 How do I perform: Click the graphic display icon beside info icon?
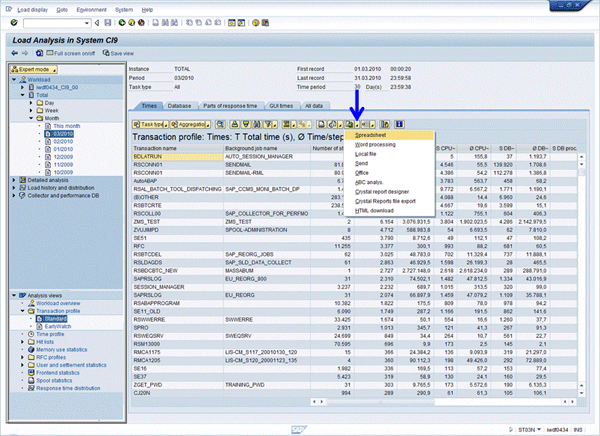[x=385, y=124]
